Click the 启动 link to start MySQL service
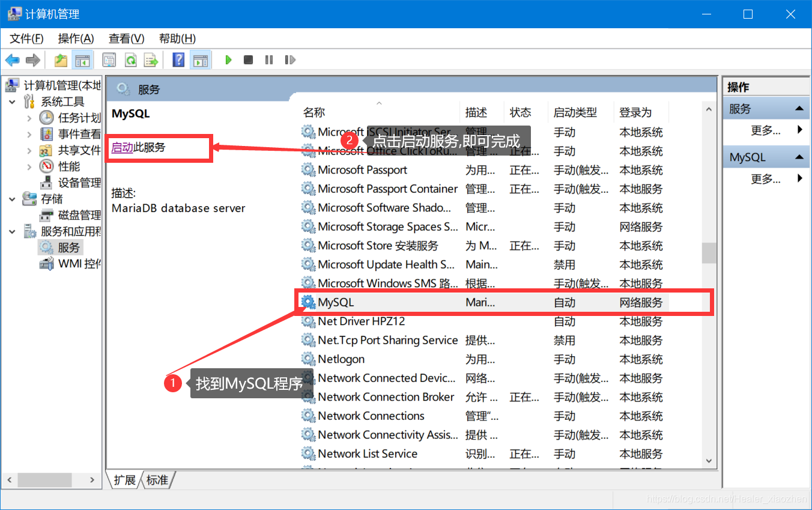 tap(122, 147)
